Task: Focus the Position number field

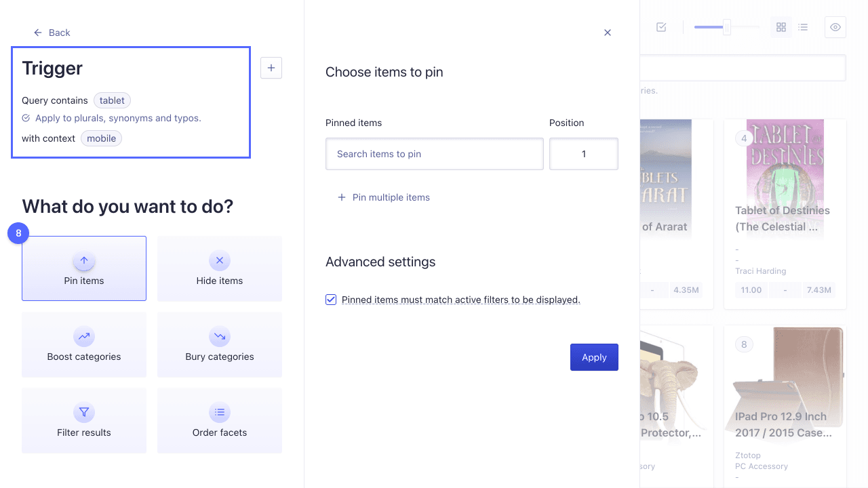Action: [x=583, y=154]
